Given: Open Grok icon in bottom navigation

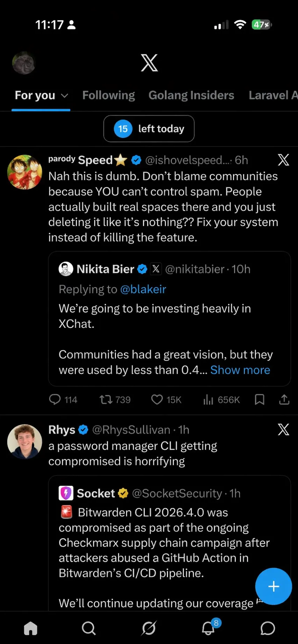Looking at the screenshot, I should [149, 628].
